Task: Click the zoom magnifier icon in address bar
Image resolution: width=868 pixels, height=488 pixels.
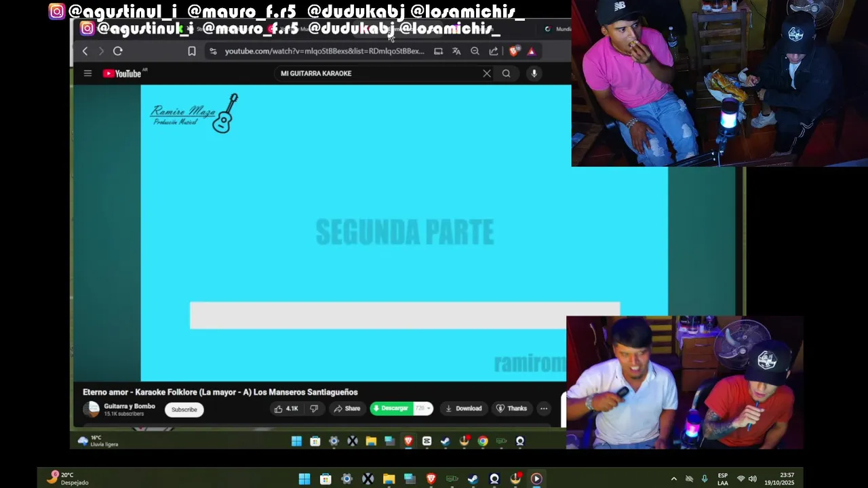Action: [x=475, y=51]
